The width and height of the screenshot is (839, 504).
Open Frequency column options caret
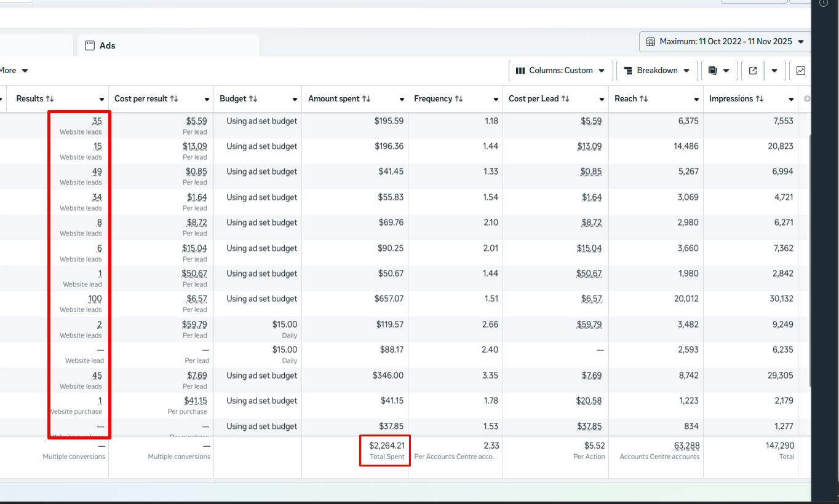(495, 100)
